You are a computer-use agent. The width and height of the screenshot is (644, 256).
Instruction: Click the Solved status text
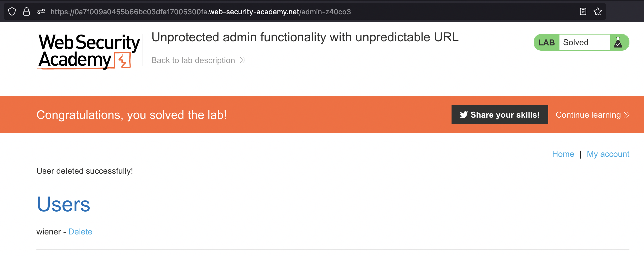[576, 42]
